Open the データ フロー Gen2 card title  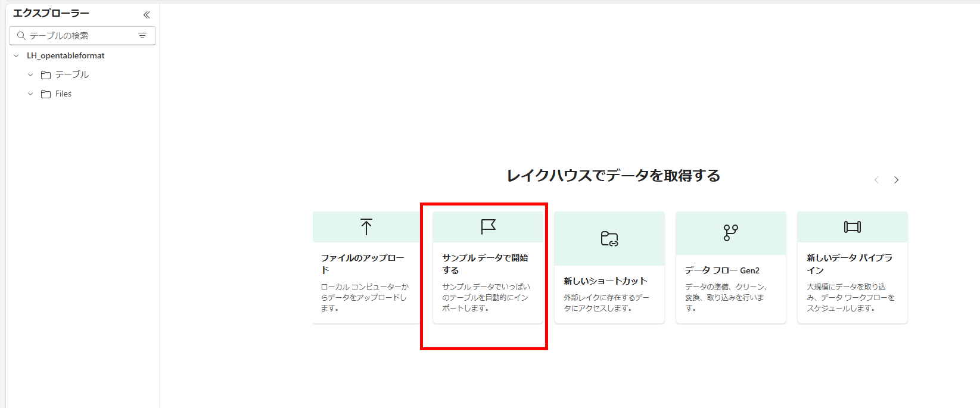pos(722,270)
